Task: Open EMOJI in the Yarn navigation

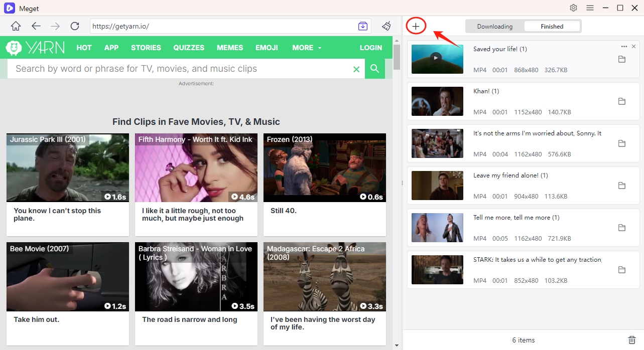Action: click(x=267, y=48)
